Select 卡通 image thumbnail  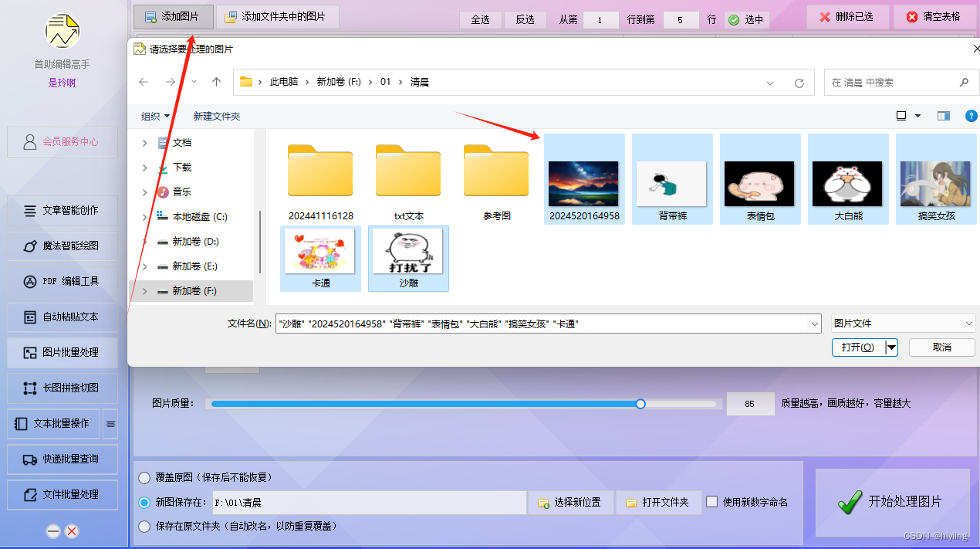pyautogui.click(x=320, y=259)
